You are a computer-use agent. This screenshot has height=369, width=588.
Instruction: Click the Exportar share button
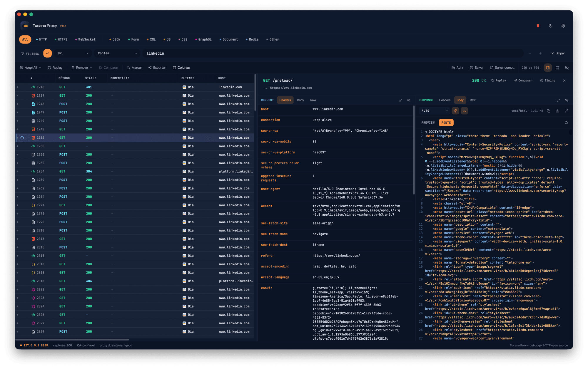[x=157, y=68]
